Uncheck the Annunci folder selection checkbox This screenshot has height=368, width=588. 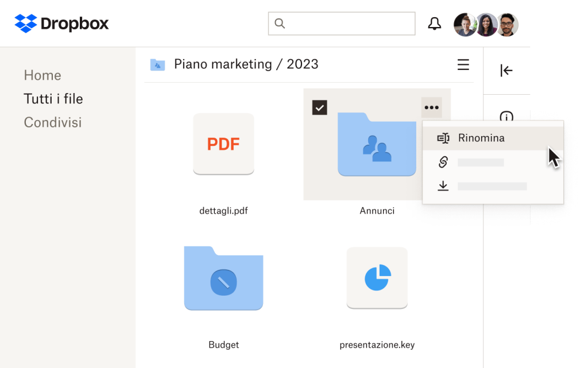319,107
